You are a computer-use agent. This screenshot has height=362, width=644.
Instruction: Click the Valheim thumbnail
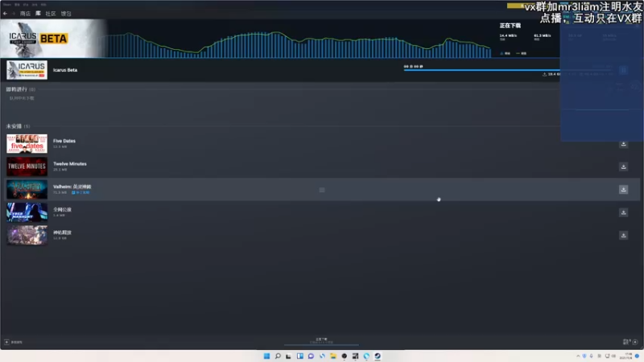point(27,190)
